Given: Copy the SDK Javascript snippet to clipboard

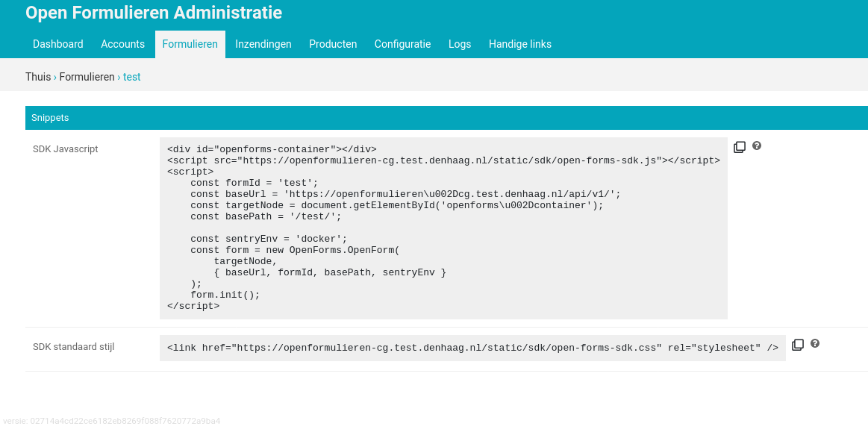Looking at the screenshot, I should (740, 147).
